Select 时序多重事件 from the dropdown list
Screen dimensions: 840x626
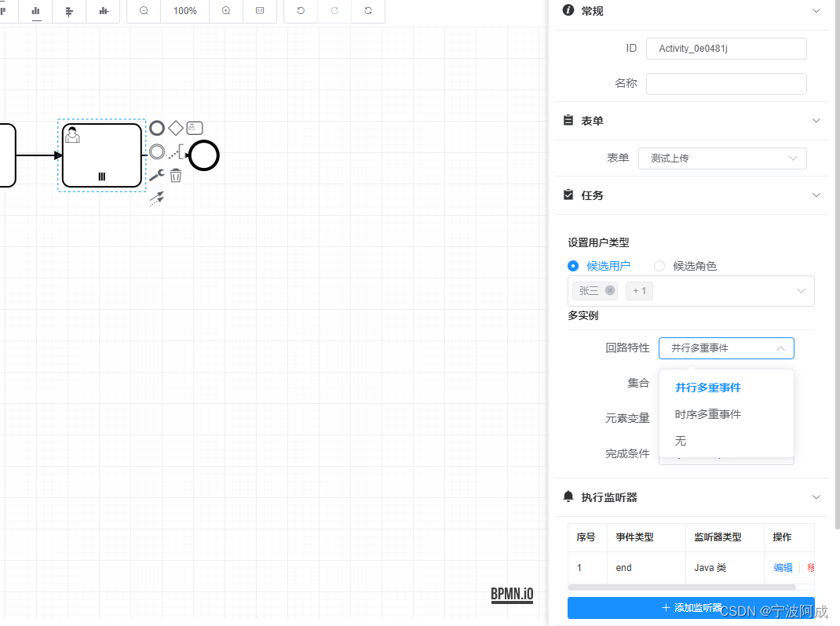tap(707, 413)
